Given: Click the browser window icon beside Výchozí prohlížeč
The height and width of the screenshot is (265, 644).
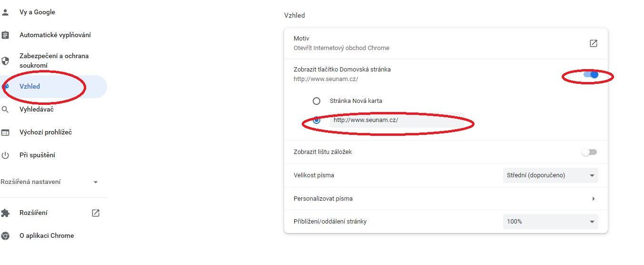Looking at the screenshot, I should point(5,132).
